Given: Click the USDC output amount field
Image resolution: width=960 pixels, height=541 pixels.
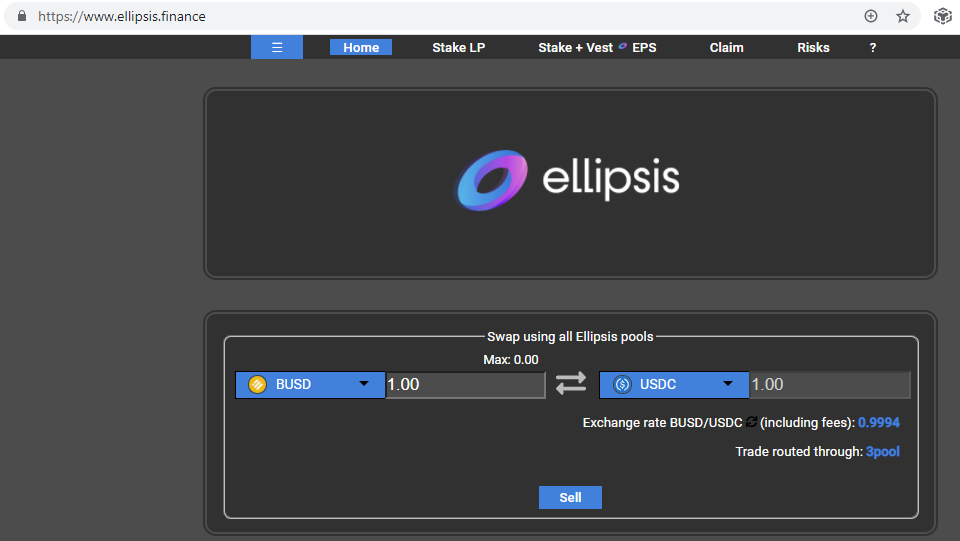Looking at the screenshot, I should 830,384.
